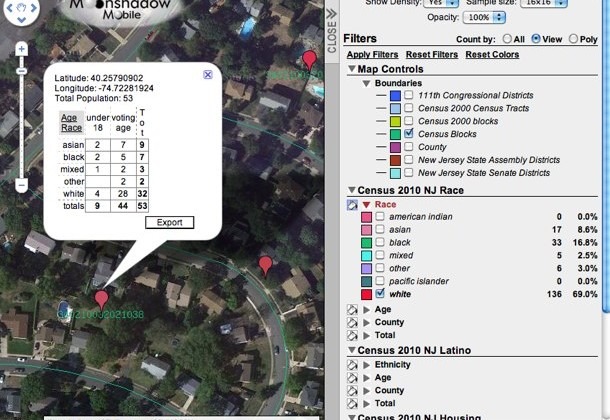This screenshot has width=610, height=420.
Task: Expand the Ethnicity group
Action: point(366,365)
